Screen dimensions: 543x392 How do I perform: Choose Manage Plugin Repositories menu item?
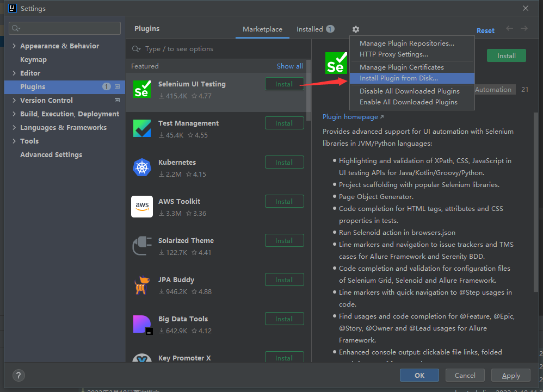pyautogui.click(x=412, y=43)
